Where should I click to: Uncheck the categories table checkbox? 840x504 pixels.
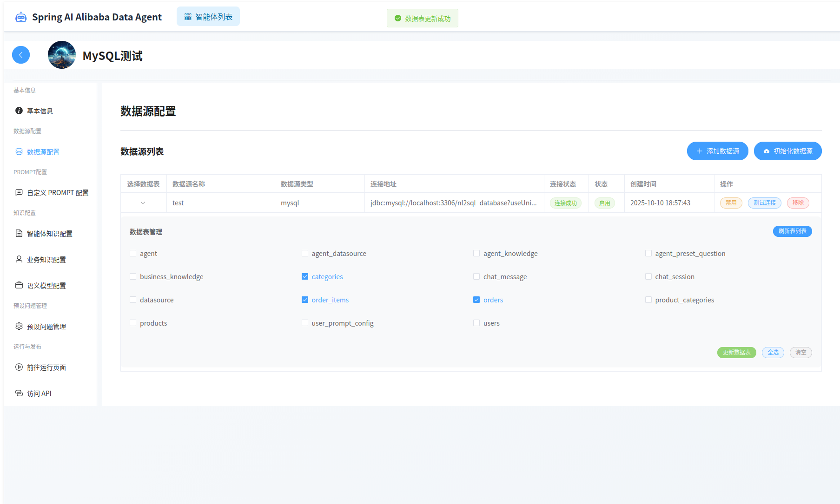305,276
